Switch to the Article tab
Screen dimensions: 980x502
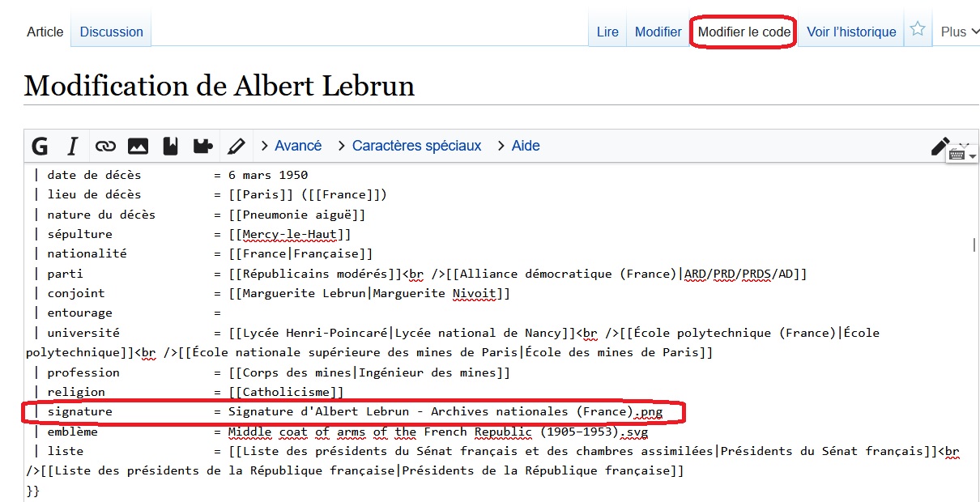(45, 32)
